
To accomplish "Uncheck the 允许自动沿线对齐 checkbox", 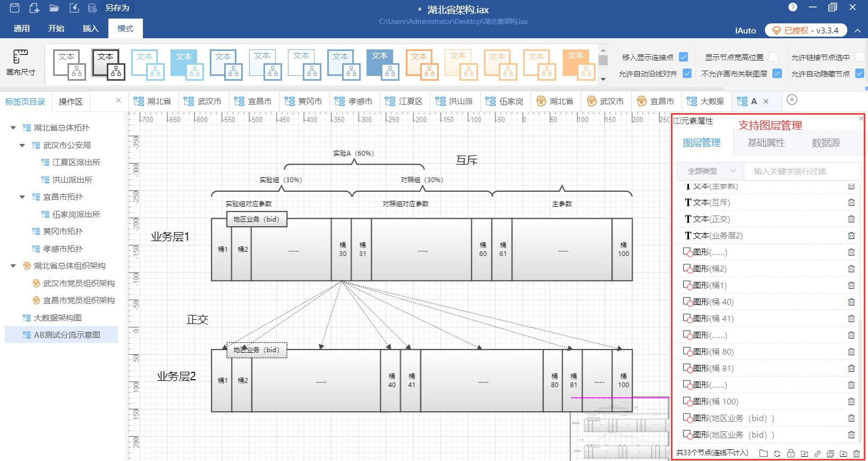I will [687, 73].
